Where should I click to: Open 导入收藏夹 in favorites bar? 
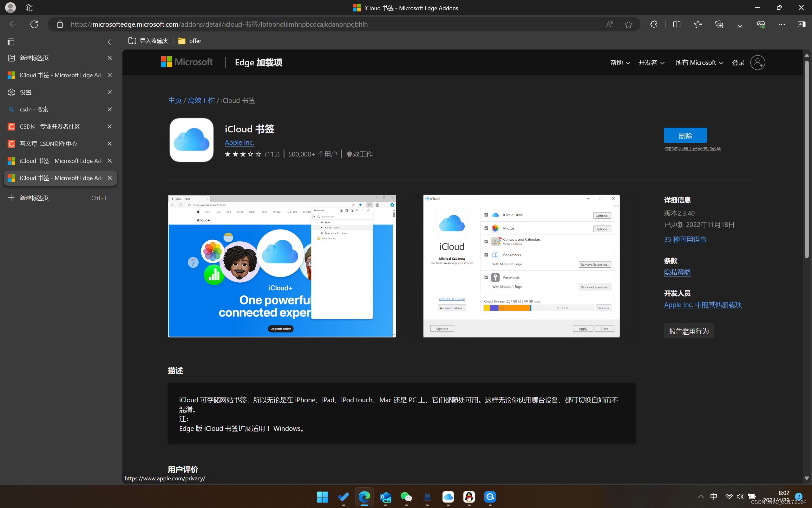(148, 41)
